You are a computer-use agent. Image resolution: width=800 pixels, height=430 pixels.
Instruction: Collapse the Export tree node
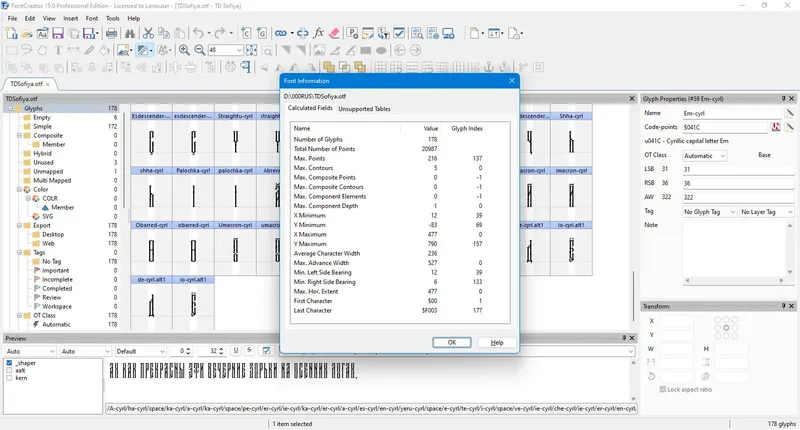(x=19, y=225)
